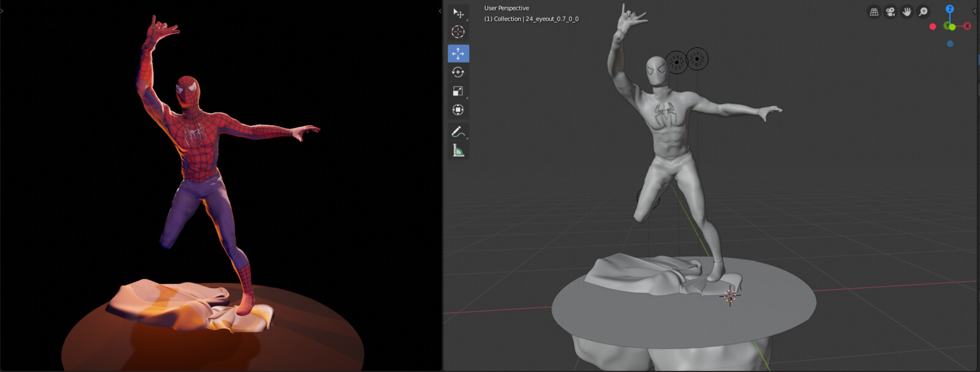Expand the render view's left toolbar arrow
This screenshot has height=372, width=980.
pos(2,10)
